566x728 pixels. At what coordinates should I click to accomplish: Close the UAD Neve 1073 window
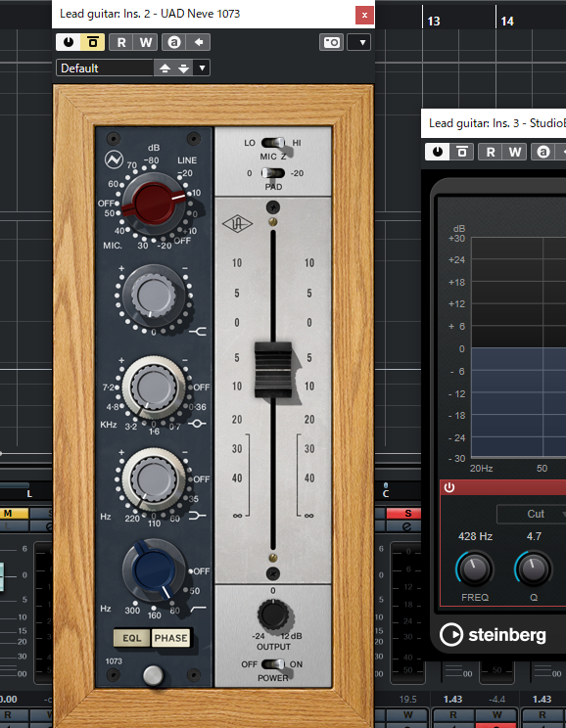tap(365, 15)
